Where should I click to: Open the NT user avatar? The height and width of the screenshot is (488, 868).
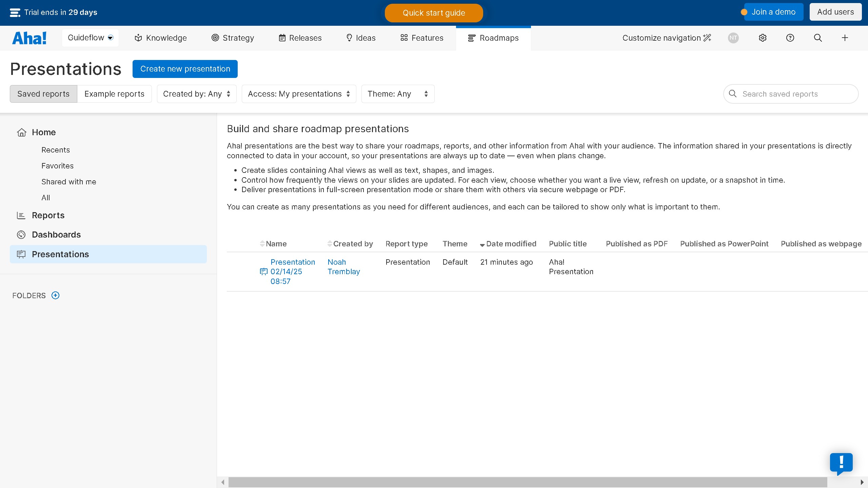click(733, 38)
